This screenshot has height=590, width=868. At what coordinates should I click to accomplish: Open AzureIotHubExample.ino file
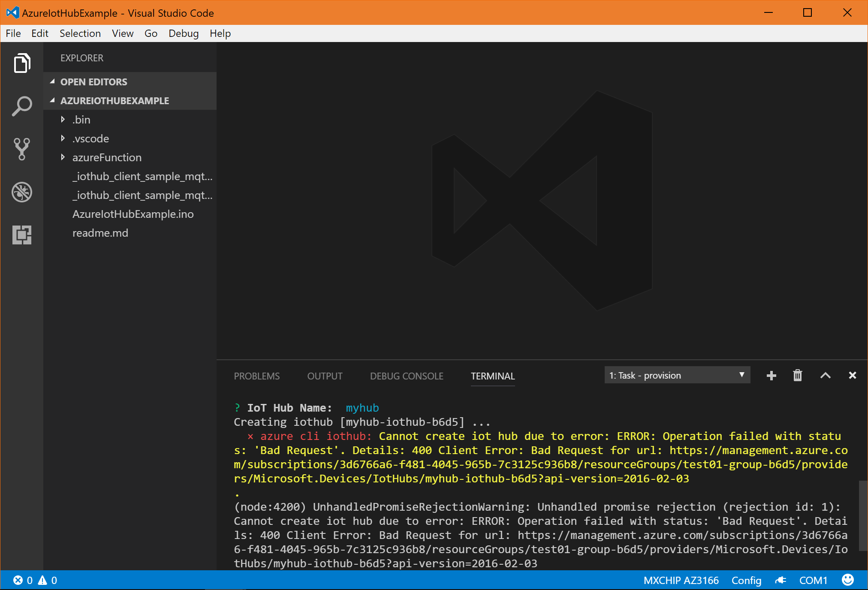tap(130, 214)
